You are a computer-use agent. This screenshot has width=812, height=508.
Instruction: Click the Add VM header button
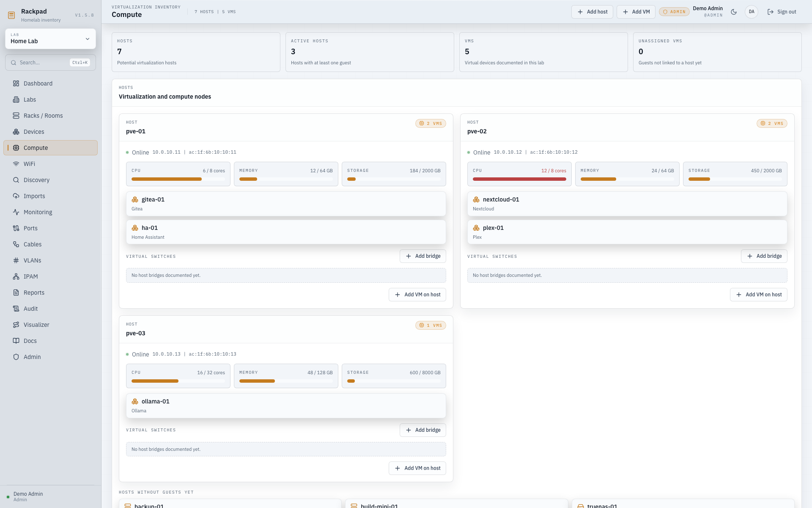pyautogui.click(x=636, y=12)
